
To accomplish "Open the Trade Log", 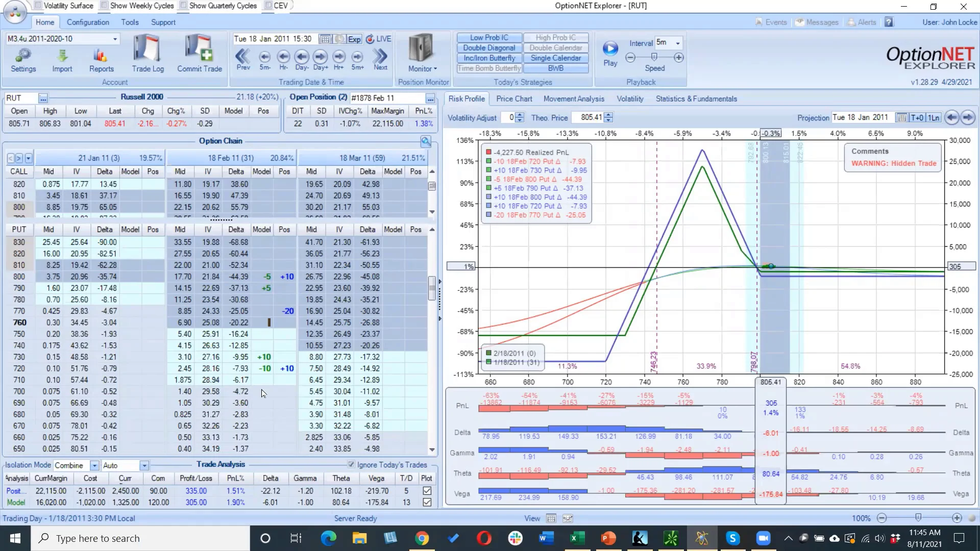I will (148, 53).
